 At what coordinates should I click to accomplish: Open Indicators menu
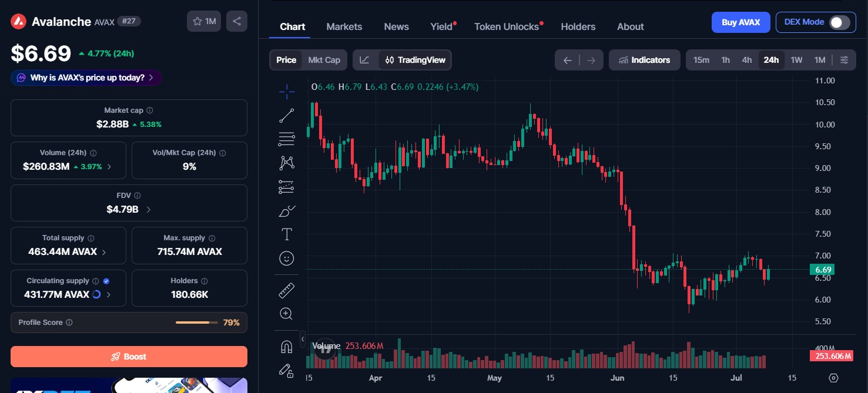645,60
